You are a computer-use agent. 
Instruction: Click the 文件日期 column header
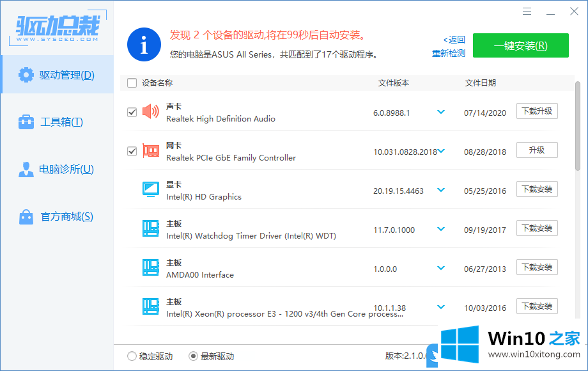pos(481,83)
